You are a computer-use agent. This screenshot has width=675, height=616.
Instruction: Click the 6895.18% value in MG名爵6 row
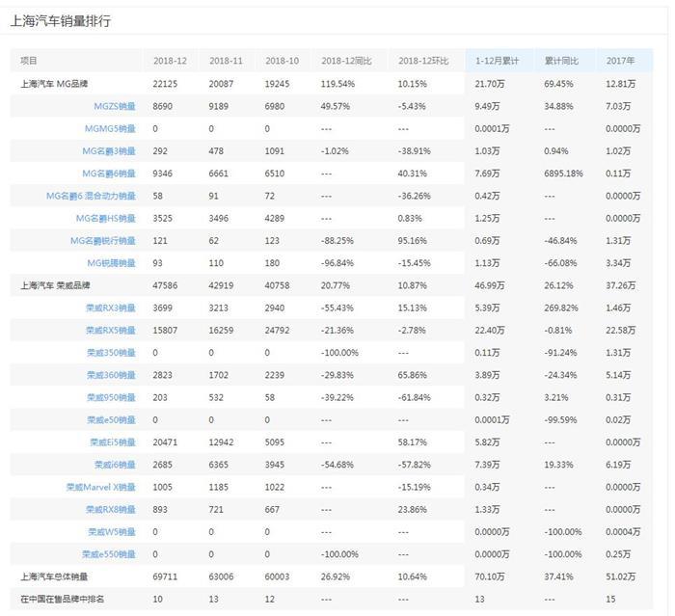[563, 174]
